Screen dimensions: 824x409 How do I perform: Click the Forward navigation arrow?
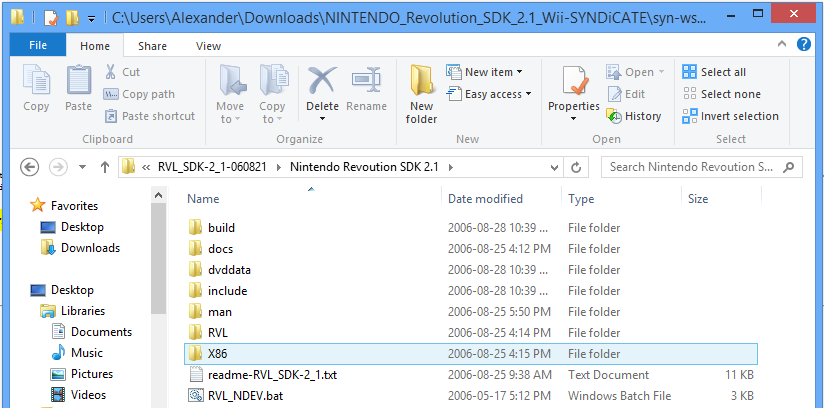pos(58,167)
